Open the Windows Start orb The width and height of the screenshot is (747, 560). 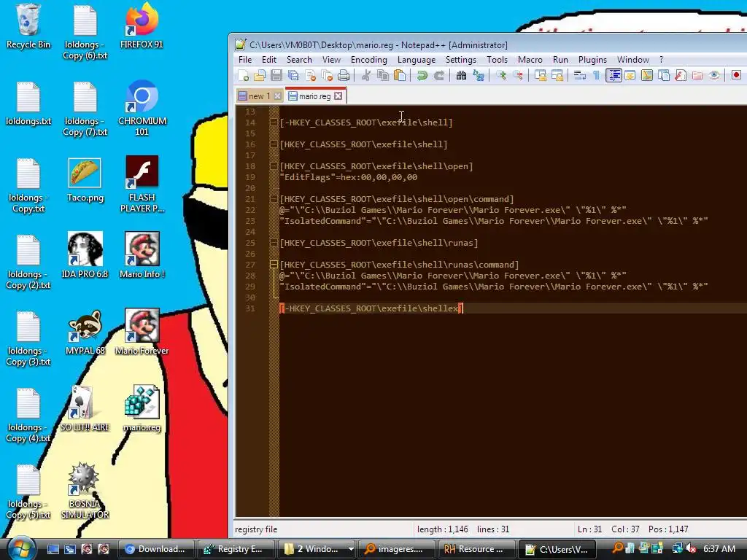(21, 548)
